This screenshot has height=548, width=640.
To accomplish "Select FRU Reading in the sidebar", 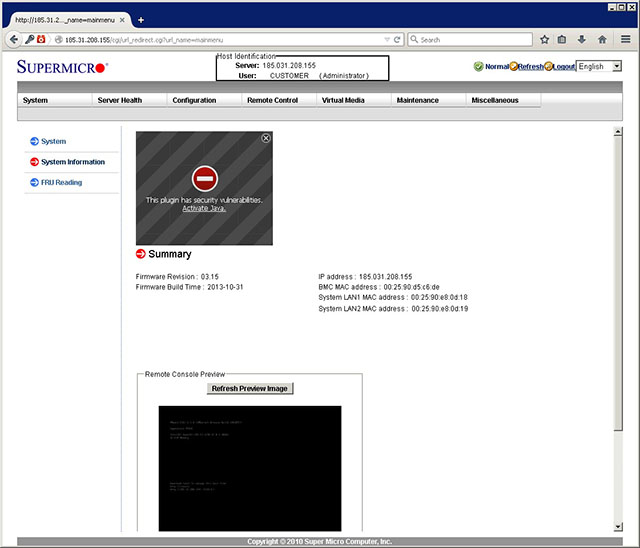I will pos(61,182).
